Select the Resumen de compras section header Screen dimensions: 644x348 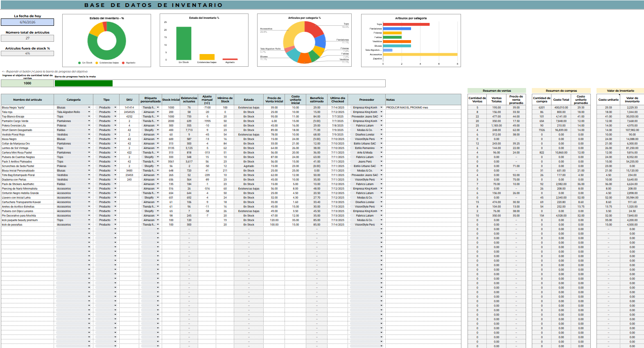tap(561, 90)
